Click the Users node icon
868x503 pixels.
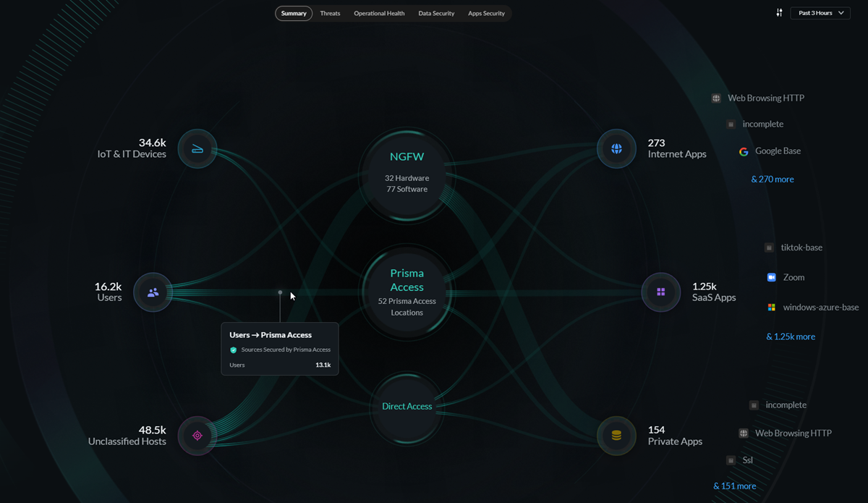pos(153,292)
